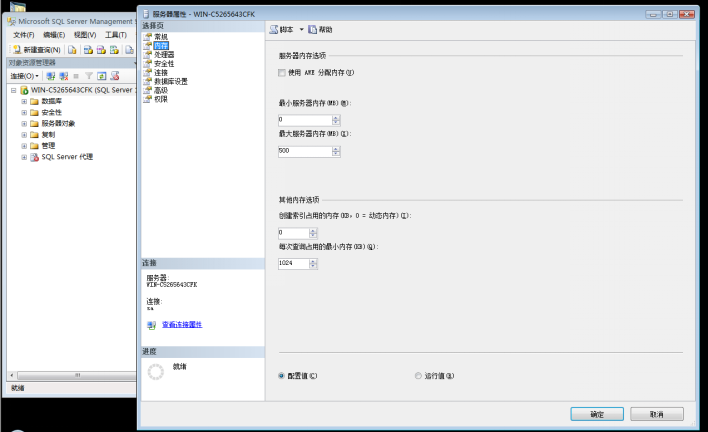
Task: Open the 高级 properties page
Action: pyautogui.click(x=161, y=90)
